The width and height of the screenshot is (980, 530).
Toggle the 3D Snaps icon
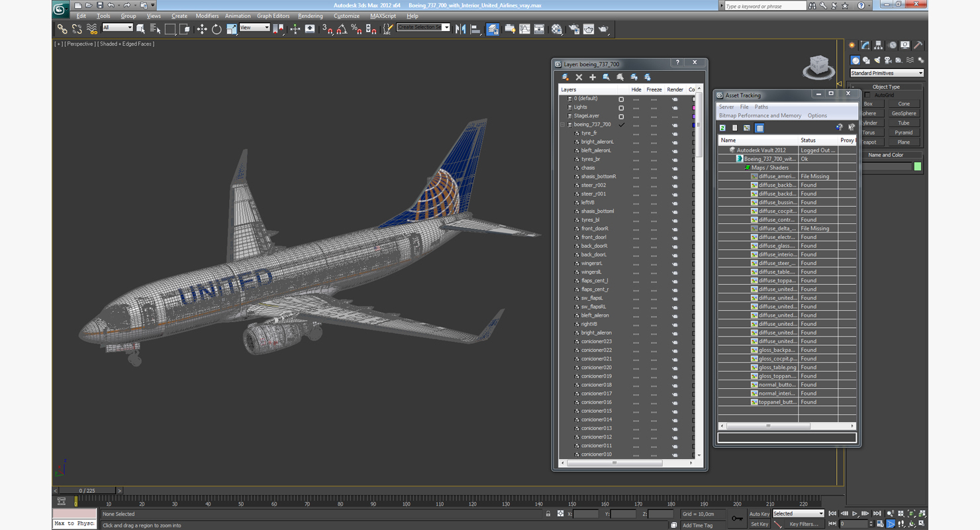click(327, 28)
